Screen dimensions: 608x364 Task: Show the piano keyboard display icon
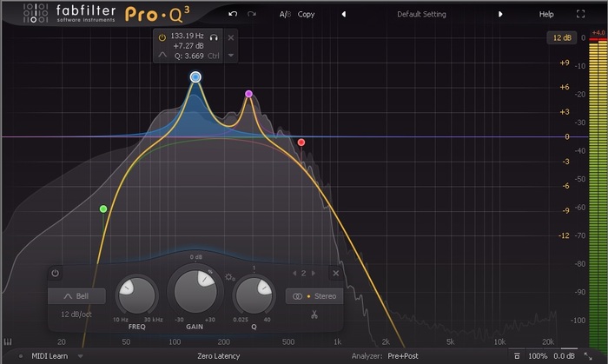click(x=8, y=341)
